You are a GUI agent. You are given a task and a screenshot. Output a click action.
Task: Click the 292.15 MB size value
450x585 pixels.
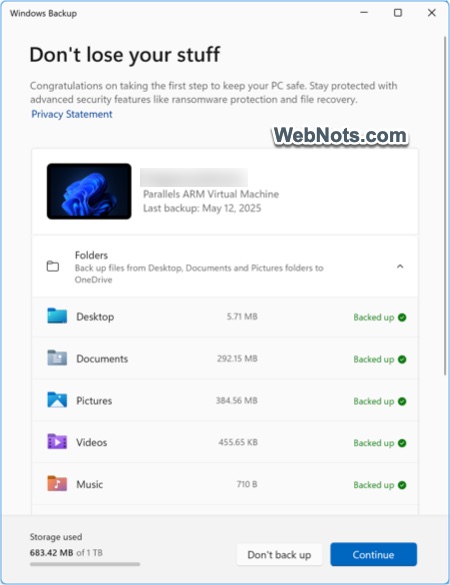(x=237, y=359)
